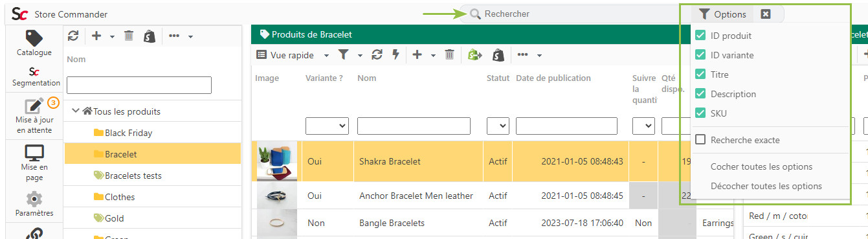Open the Options search filter menu
Viewport: 868px width, 239px height.
(x=722, y=14)
